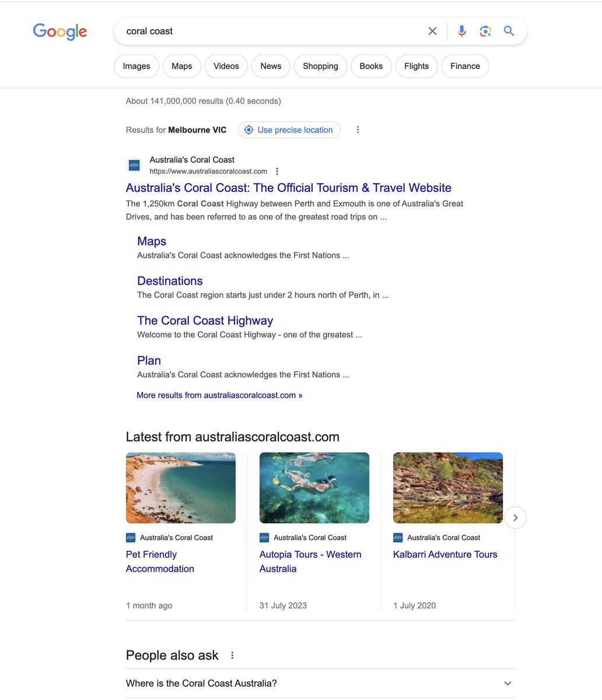The height and width of the screenshot is (700, 602).
Task: Open three-dot menu beside australiascoralcoast.com URL
Action: [x=277, y=171]
